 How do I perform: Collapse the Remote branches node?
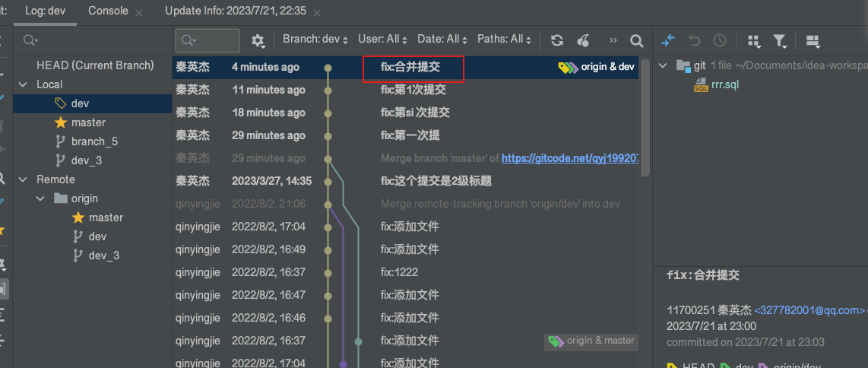pos(23,180)
